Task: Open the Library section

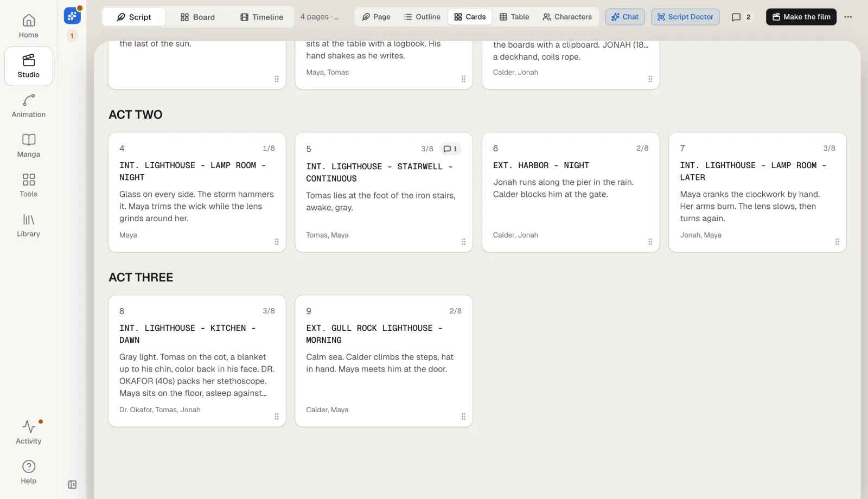Action: 29,226
